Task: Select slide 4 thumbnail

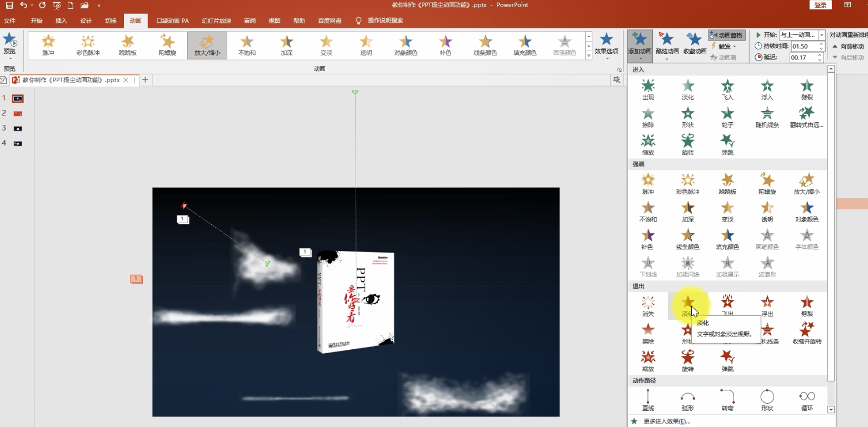Action: [18, 143]
